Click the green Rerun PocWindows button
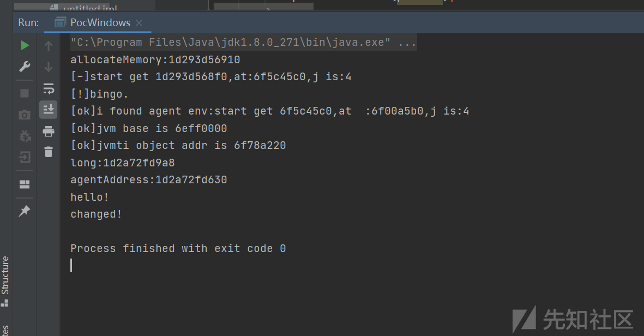This screenshot has height=336, width=644. click(x=25, y=45)
